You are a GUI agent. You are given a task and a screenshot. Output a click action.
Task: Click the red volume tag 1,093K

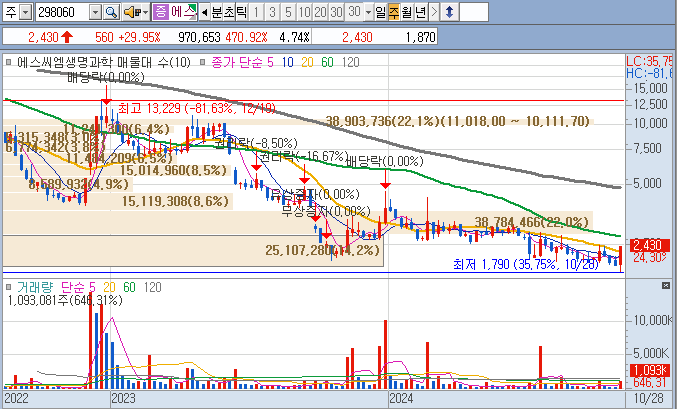coord(650,370)
